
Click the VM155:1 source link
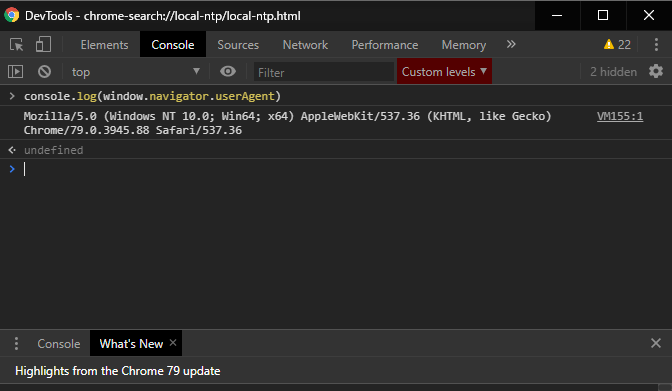(620, 116)
